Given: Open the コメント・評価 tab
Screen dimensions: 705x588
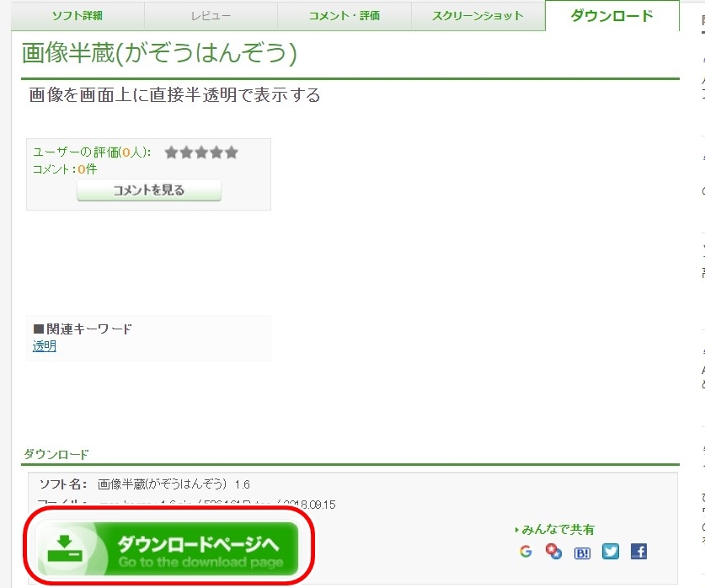Looking at the screenshot, I should [344, 16].
